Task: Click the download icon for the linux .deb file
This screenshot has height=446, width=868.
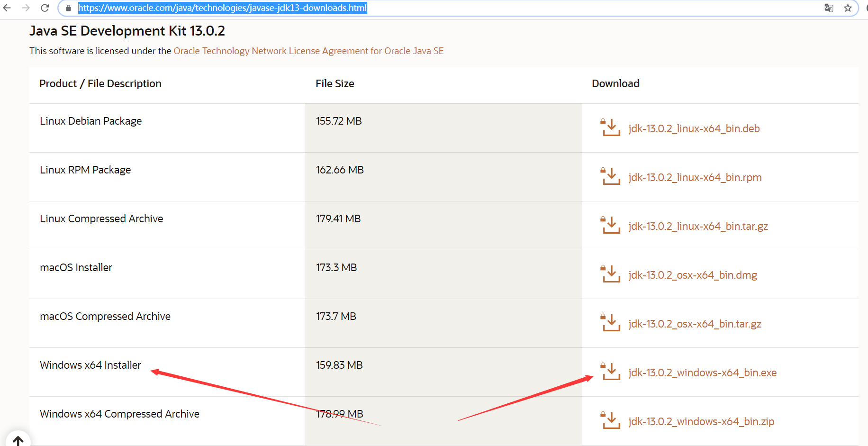Action: tap(611, 127)
